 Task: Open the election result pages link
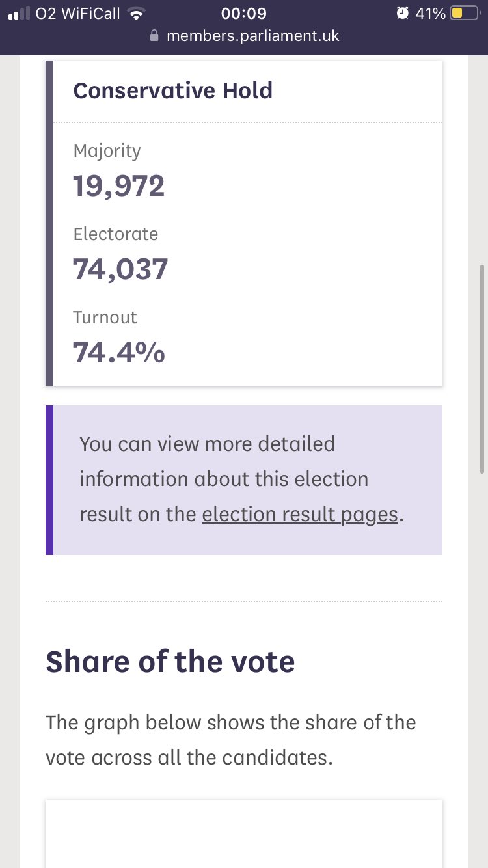[300, 514]
